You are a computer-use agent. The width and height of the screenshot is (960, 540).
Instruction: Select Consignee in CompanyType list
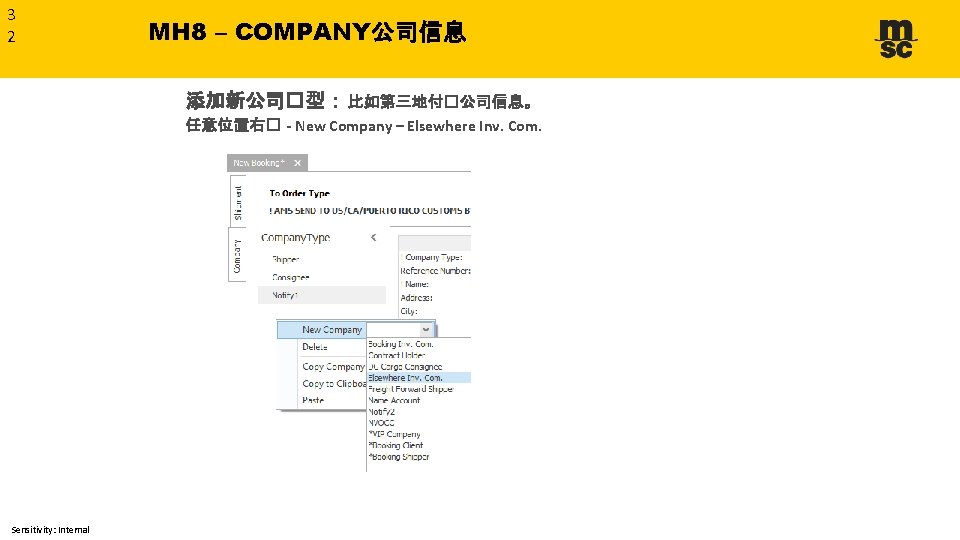click(291, 277)
